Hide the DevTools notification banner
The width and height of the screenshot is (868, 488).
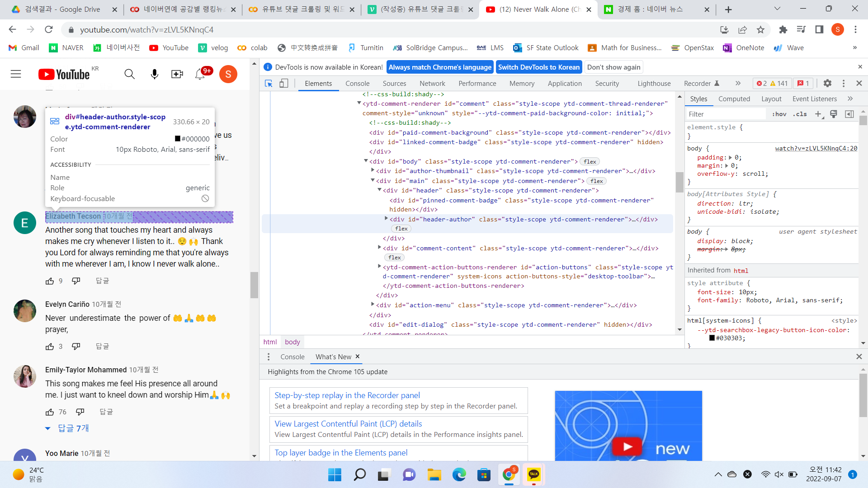(x=613, y=67)
